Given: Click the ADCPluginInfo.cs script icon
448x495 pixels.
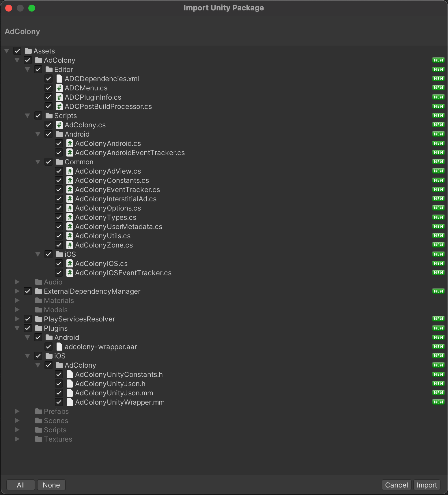Looking at the screenshot, I should (x=59, y=97).
